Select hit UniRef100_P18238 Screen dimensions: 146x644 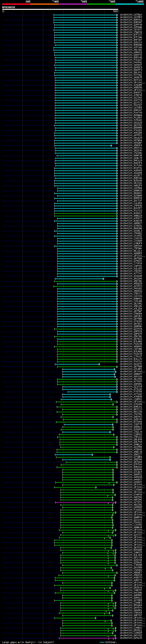point(131,344)
